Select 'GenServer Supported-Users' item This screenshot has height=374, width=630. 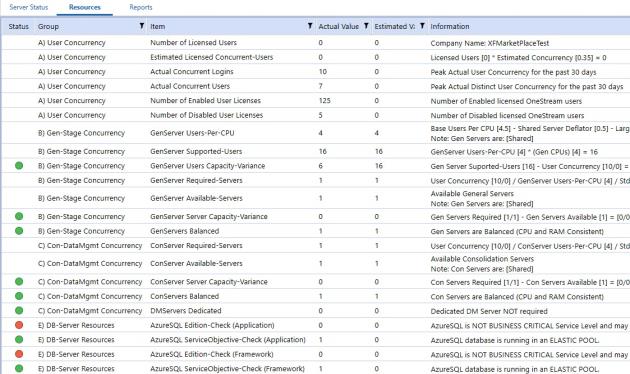click(196, 151)
